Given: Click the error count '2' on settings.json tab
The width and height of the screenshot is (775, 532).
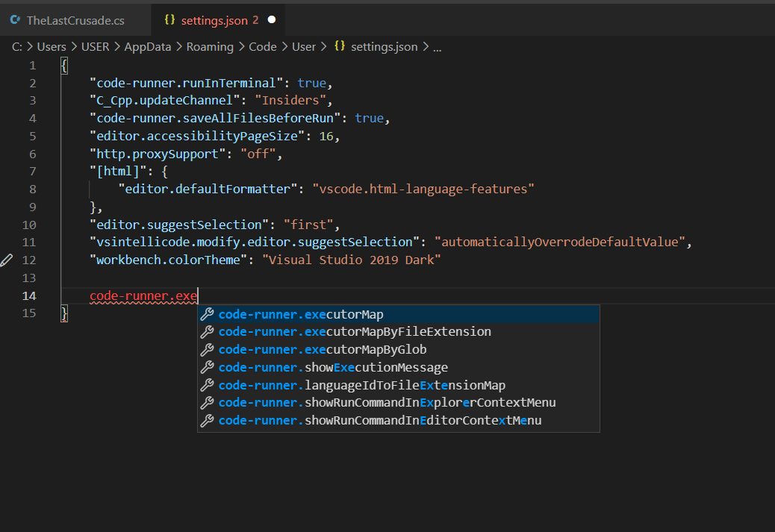Looking at the screenshot, I should 255,20.
